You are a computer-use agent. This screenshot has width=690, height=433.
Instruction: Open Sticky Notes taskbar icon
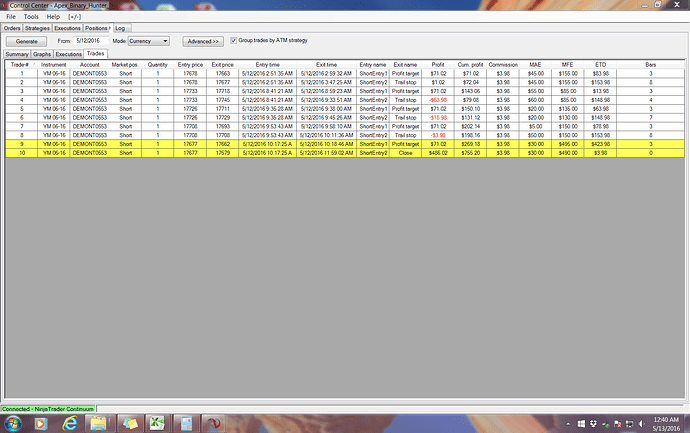(x=130, y=424)
